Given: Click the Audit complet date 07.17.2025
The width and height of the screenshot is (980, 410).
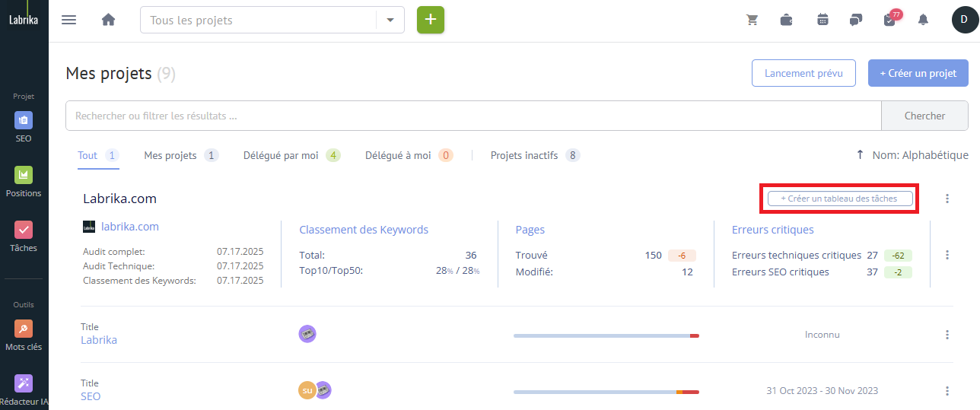Looking at the screenshot, I should [240, 251].
